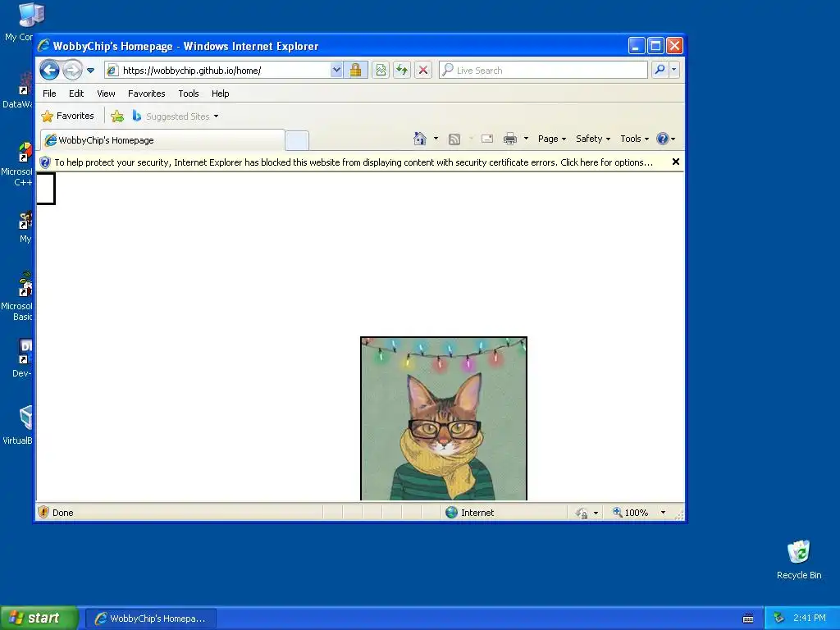
Task: Refresh the page with green arrows icon
Action: [402, 71]
